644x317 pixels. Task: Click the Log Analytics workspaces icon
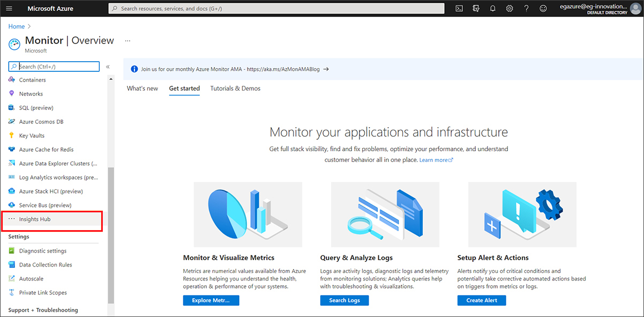11,178
